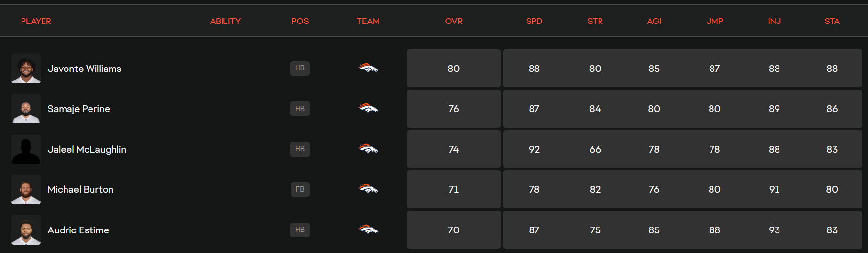
Task: Click the ABILITY column header
Action: coord(225,22)
